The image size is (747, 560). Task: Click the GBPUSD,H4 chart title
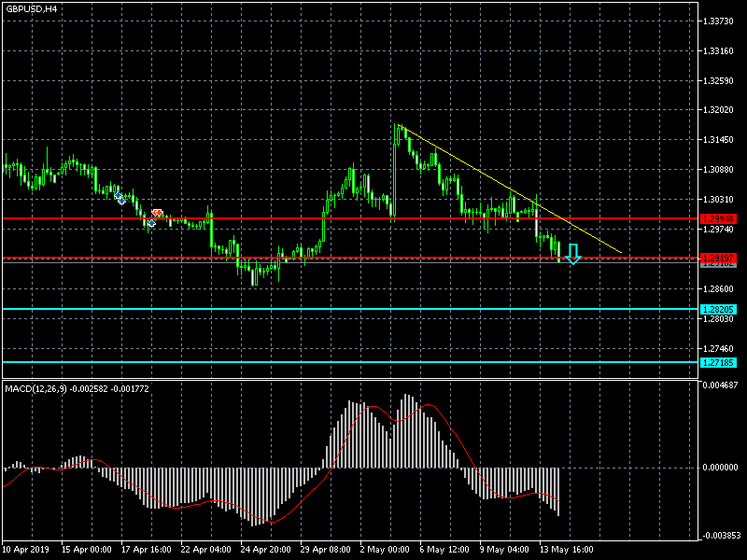pyautogui.click(x=31, y=8)
